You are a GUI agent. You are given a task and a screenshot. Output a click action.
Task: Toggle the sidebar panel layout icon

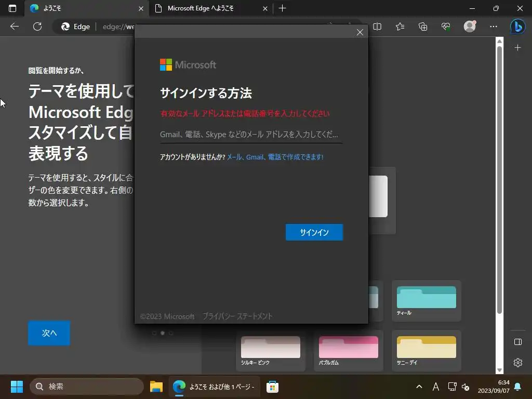click(518, 342)
